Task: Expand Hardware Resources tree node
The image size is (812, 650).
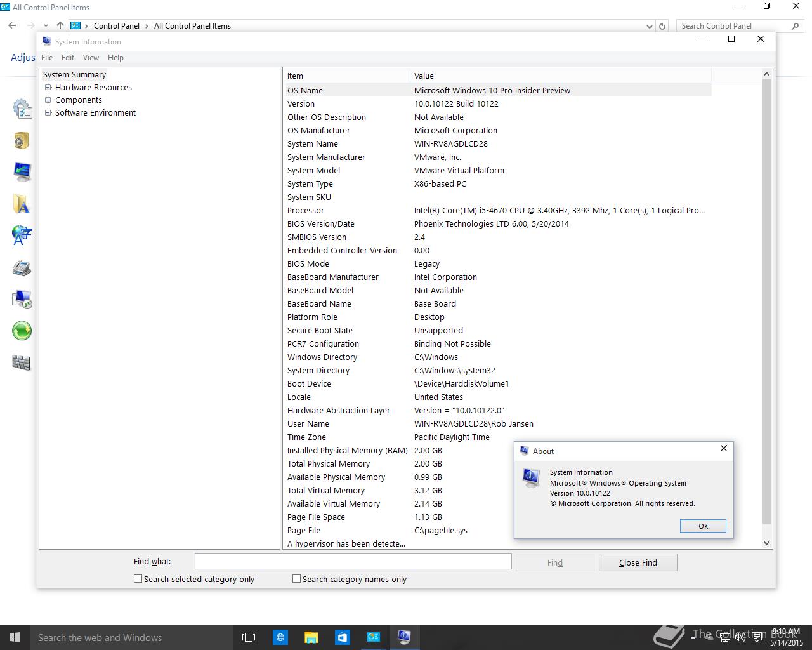Action: click(x=48, y=88)
